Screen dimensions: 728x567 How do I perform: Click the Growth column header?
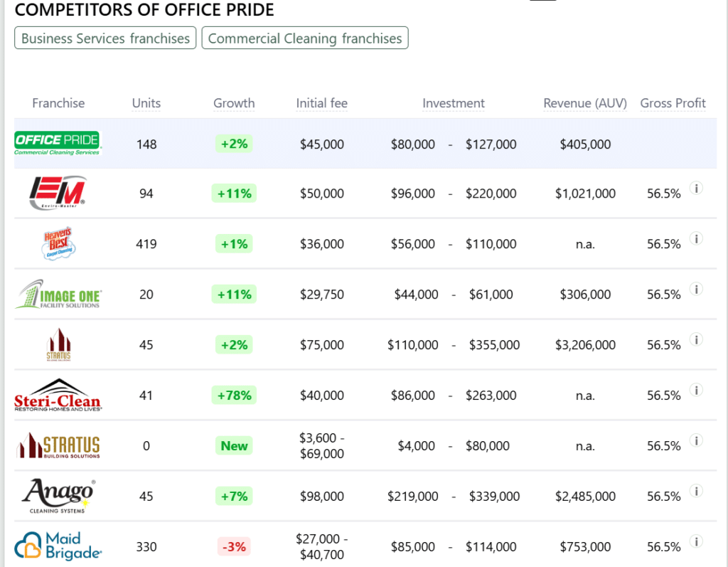click(x=234, y=103)
